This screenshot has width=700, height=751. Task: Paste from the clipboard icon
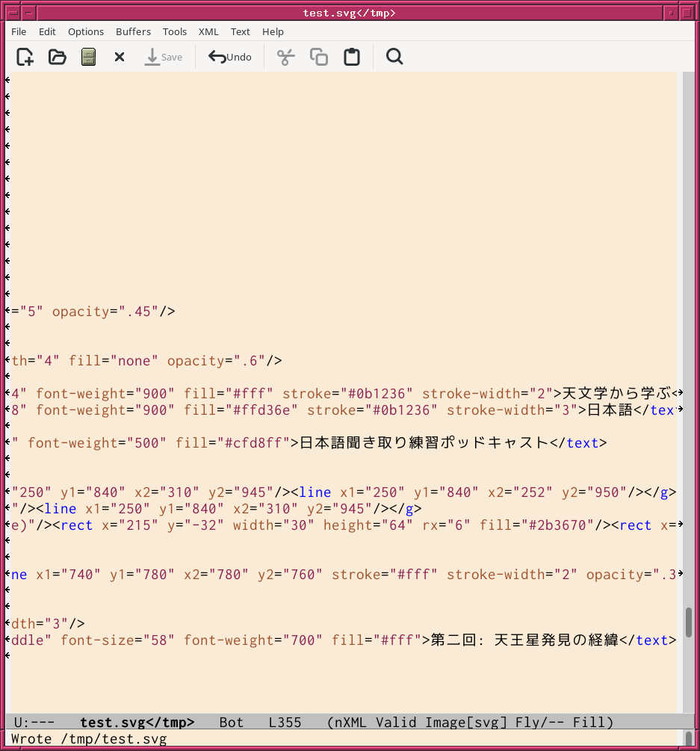point(352,57)
